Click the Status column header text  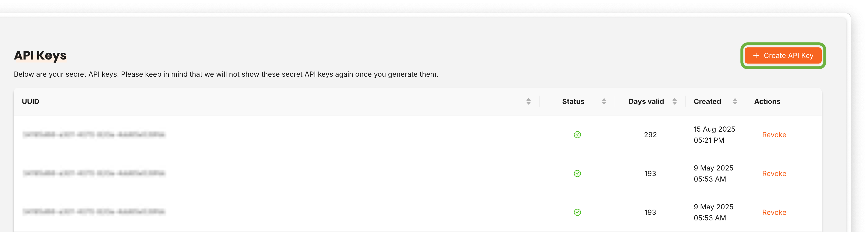click(x=573, y=101)
